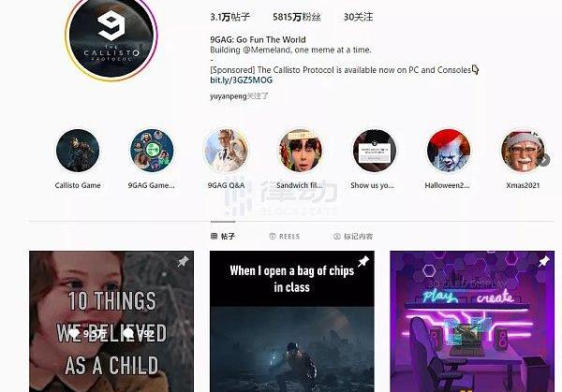Open the Xmas2021 highlight
Viewport: 562px width, 392px height.
[x=523, y=151]
